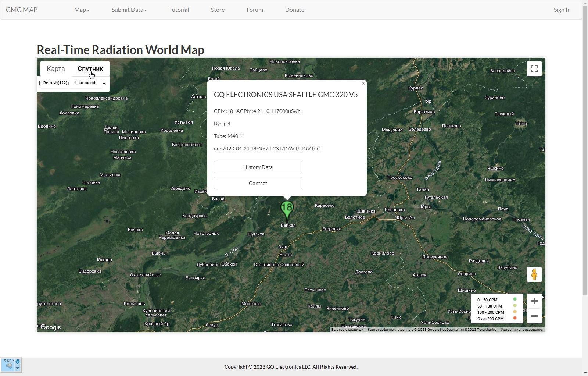Click the 'By: igel' text
The height and width of the screenshot is (376, 588).
pyautogui.click(x=222, y=124)
